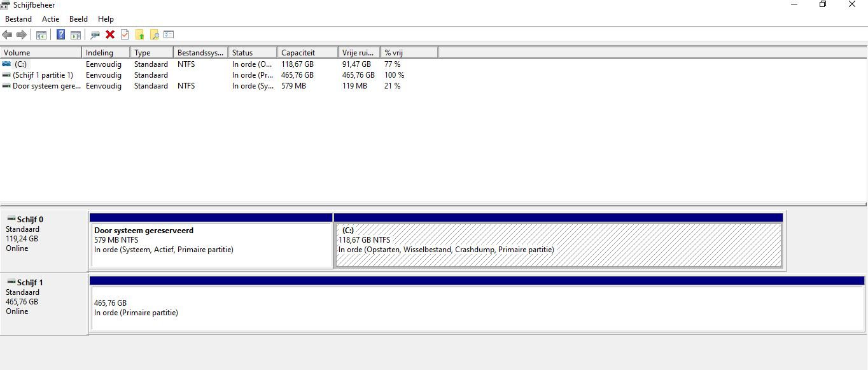Click the 118,67 GB capacity cell
This screenshot has height=370, width=868.
tap(297, 64)
